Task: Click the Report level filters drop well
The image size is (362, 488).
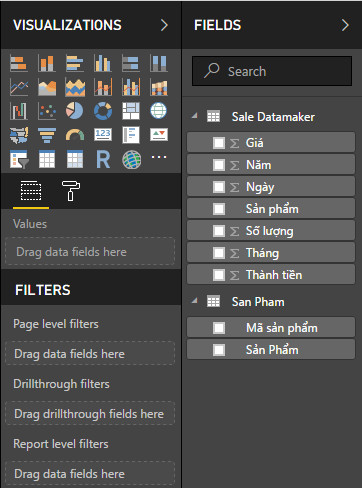Action: [90, 473]
